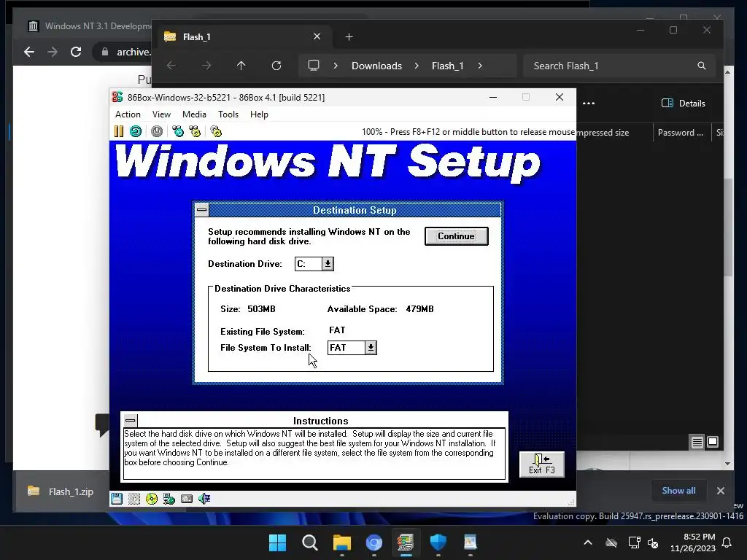The width and height of the screenshot is (747, 560).
Task: Close the Flash_1 Explorer tab
Action: (x=317, y=36)
